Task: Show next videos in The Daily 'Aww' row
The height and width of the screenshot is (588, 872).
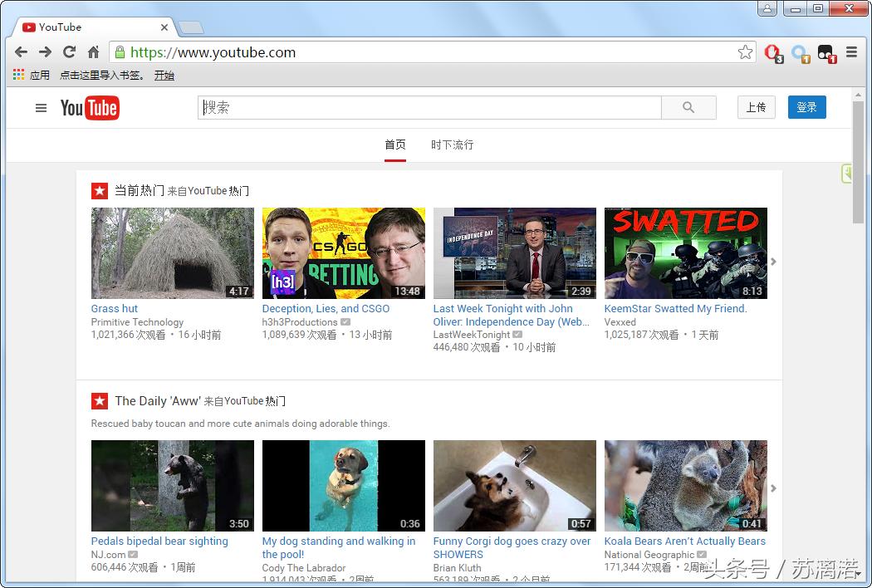Action: point(773,488)
